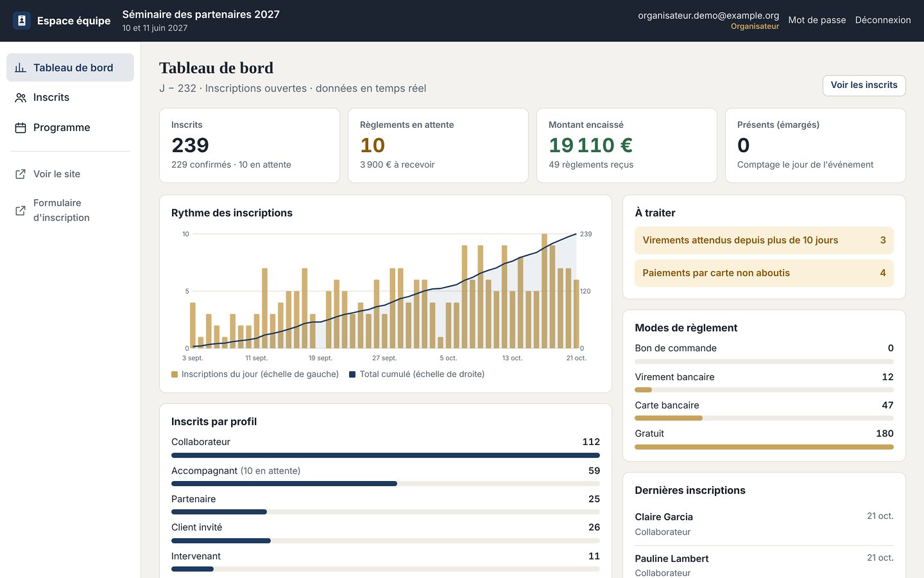Open the Programme page
Screen dimensions: 924x578
70,128
